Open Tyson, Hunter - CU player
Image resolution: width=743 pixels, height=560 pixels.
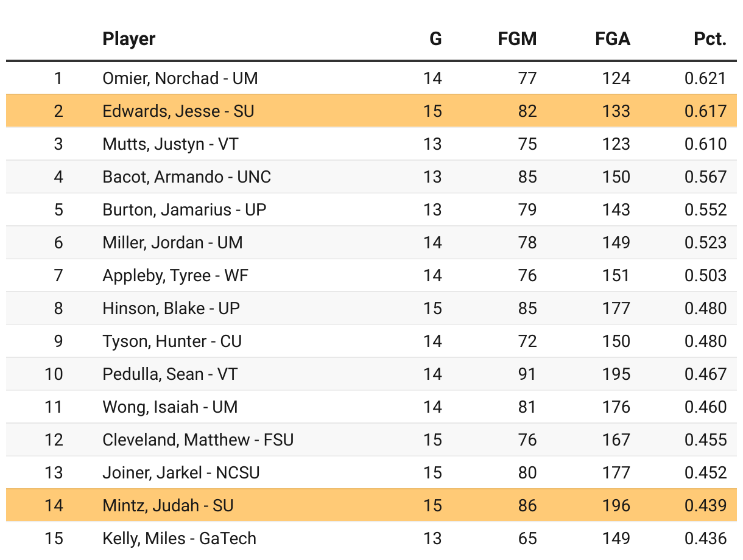click(x=172, y=341)
